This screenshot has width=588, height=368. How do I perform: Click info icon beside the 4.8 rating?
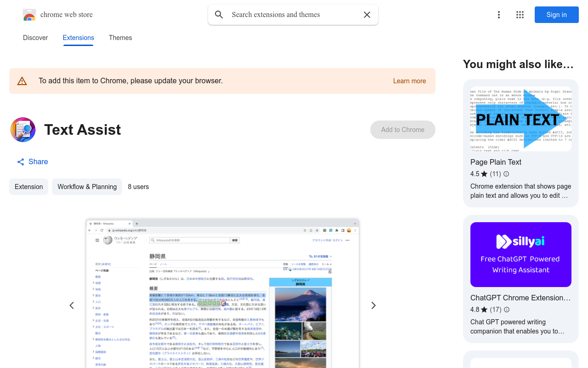pyautogui.click(x=507, y=310)
